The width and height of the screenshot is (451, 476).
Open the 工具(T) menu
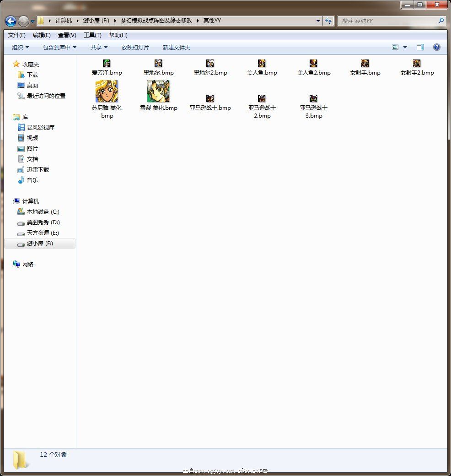(x=92, y=35)
